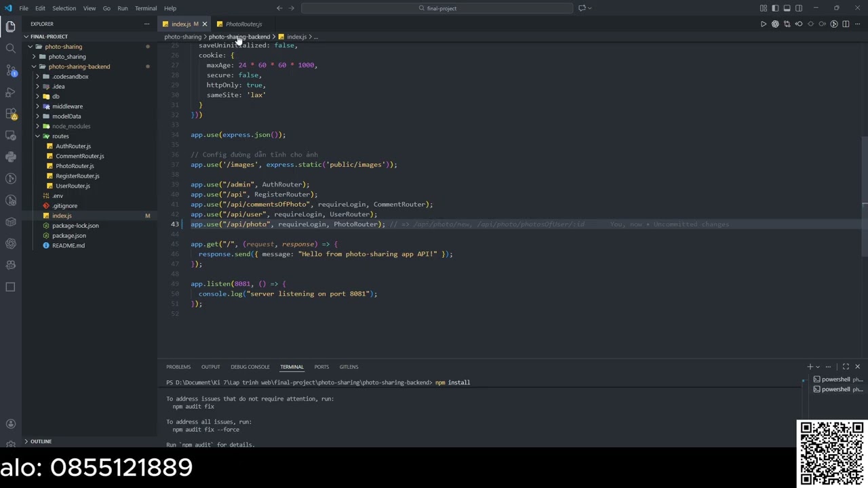Click the Open Changes compare icon in editor toolbar
Screen dimensions: 868x488
tap(787, 24)
